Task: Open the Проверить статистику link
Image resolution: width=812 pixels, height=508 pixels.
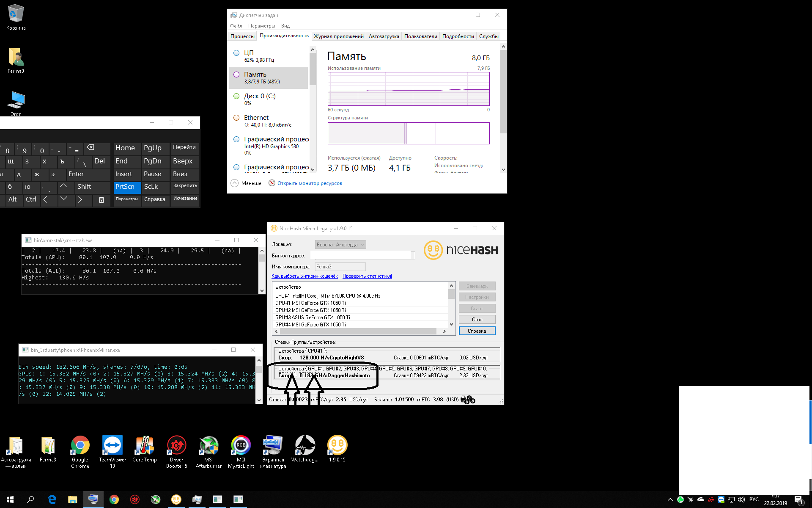Action: (367, 276)
